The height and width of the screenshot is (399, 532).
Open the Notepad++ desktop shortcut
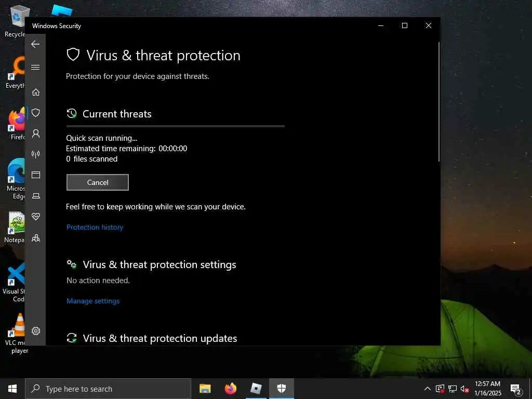(15, 228)
